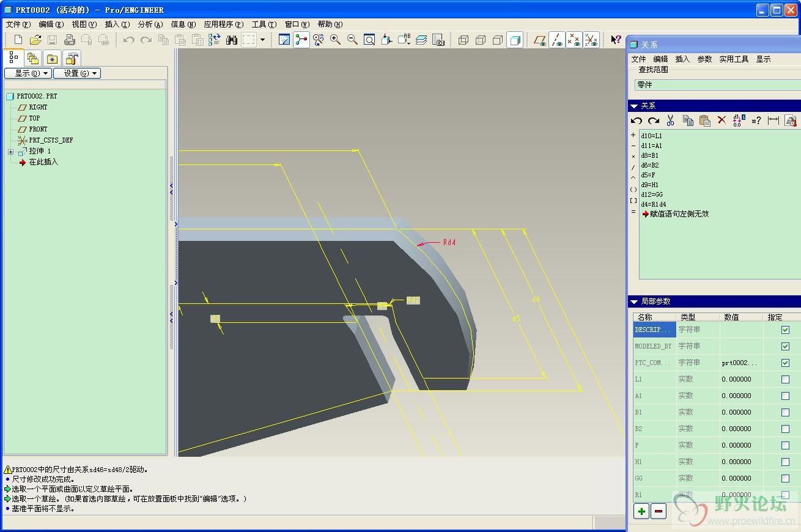
Task: Check the designate box for B2
Action: point(786,429)
